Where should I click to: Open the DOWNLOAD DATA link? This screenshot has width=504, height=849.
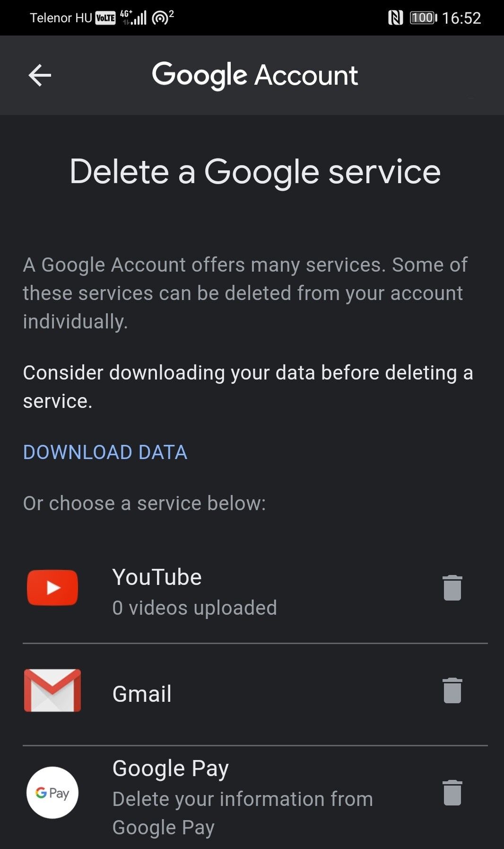point(105,452)
